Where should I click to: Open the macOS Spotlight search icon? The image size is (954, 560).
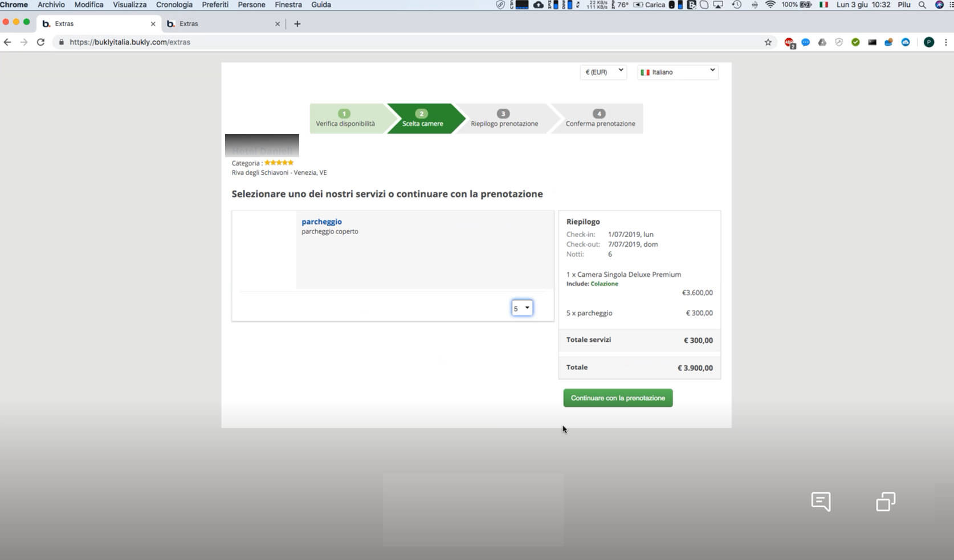tap(922, 5)
